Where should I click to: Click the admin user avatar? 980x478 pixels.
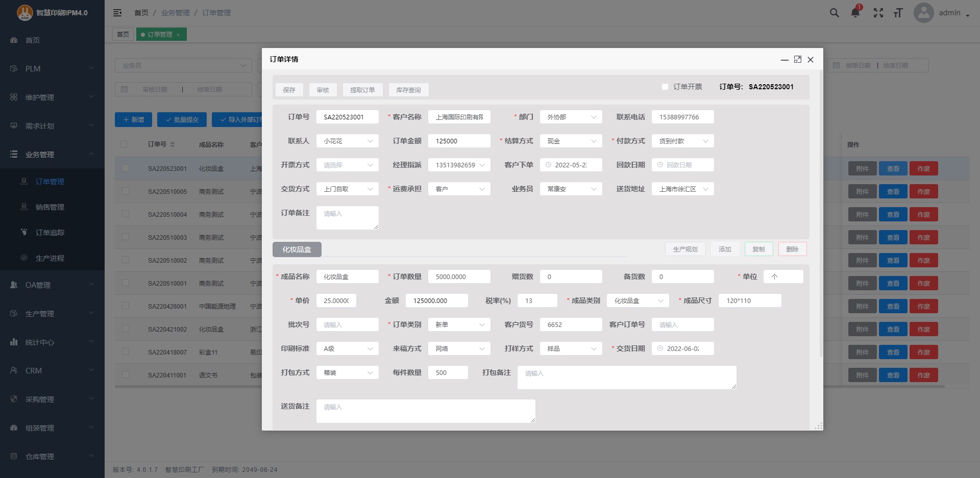click(x=923, y=13)
